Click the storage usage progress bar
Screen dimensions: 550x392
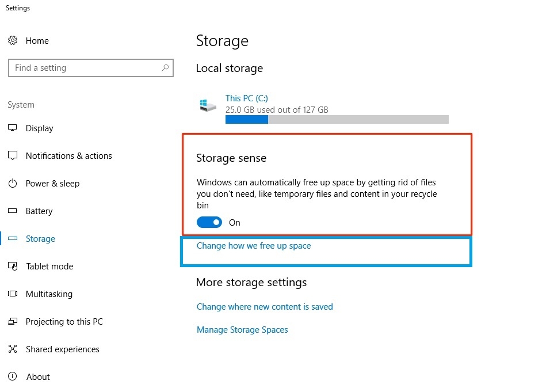337,119
